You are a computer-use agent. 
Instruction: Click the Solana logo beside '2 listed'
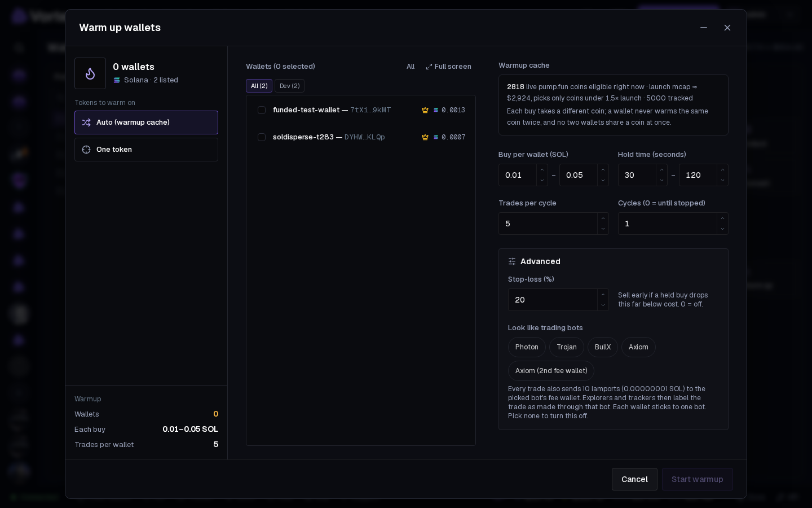click(x=117, y=80)
